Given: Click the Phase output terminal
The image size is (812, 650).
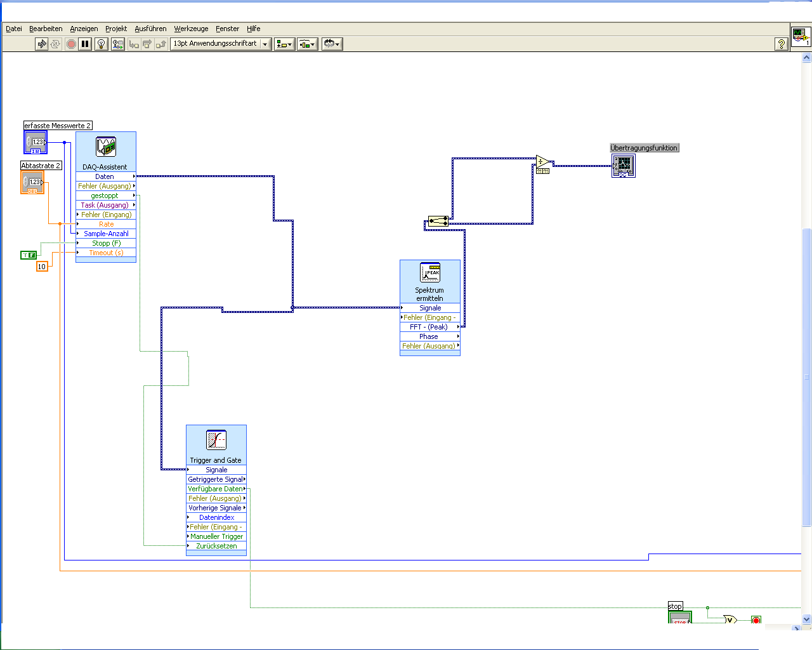Looking at the screenshot, I should [430, 336].
